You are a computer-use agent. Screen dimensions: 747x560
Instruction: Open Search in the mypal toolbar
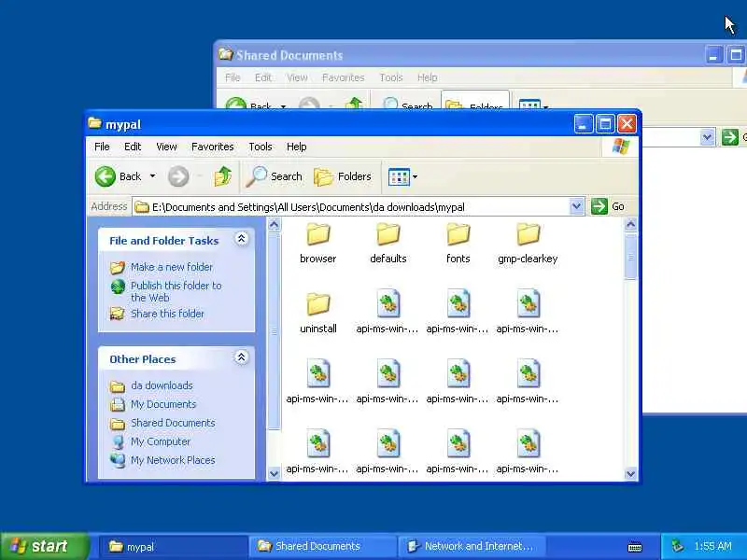point(275,176)
